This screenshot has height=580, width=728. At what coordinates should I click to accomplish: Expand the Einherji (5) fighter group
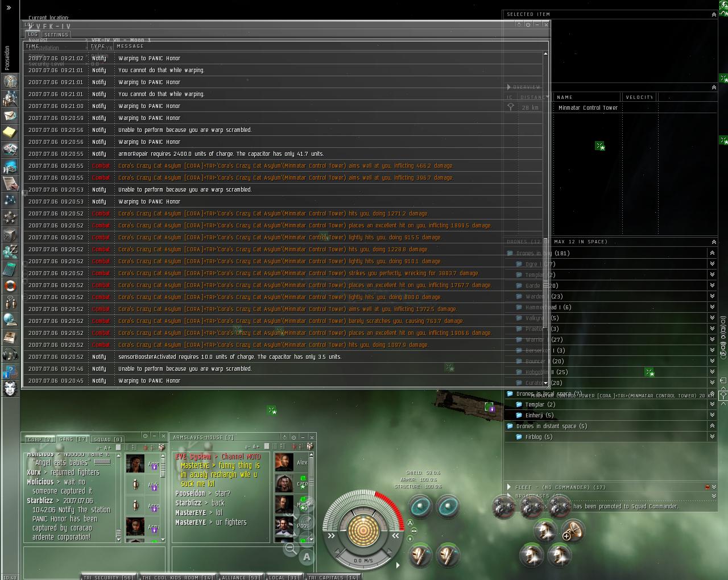(x=712, y=415)
